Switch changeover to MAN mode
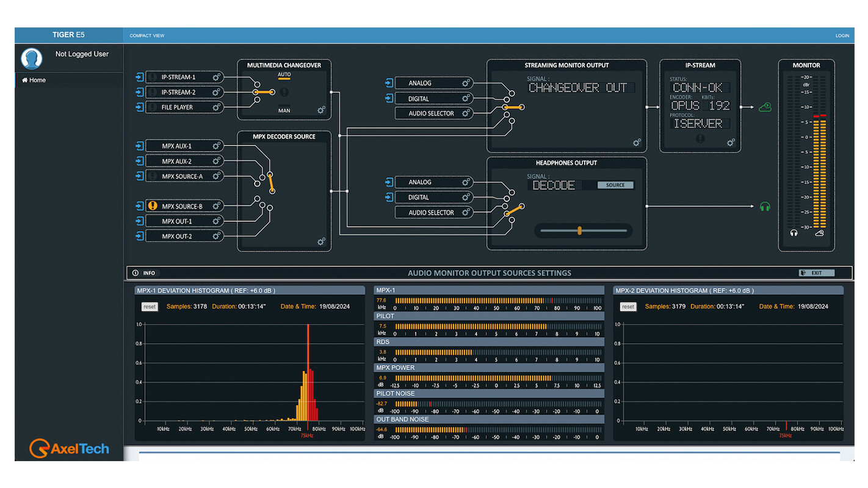 click(x=284, y=110)
